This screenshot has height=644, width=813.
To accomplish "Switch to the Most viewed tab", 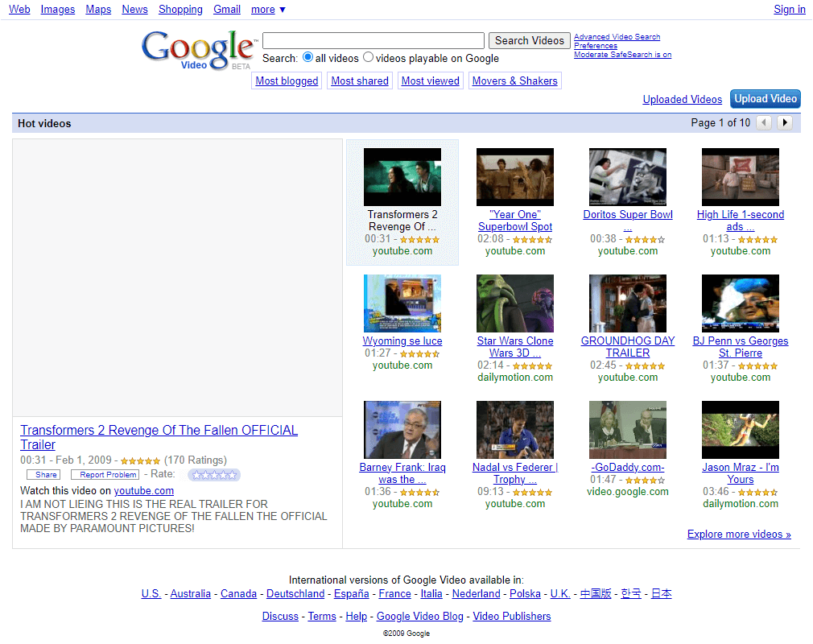I will pos(431,80).
